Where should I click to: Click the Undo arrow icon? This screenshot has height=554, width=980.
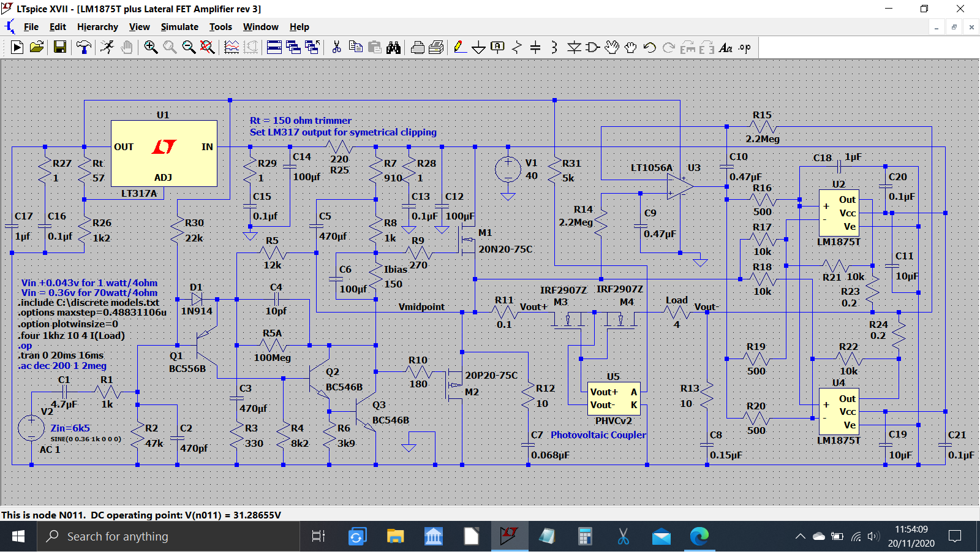[650, 47]
